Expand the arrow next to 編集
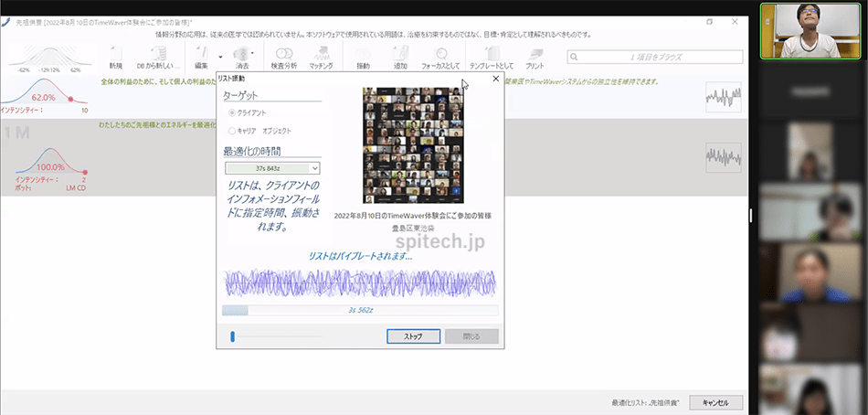The image size is (868, 415). tap(220, 57)
